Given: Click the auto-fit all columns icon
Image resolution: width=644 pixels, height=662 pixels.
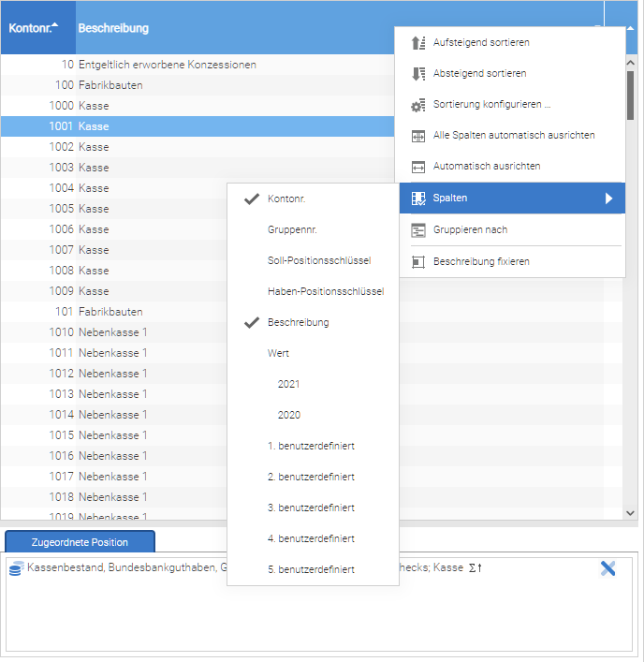Looking at the screenshot, I should click(418, 136).
